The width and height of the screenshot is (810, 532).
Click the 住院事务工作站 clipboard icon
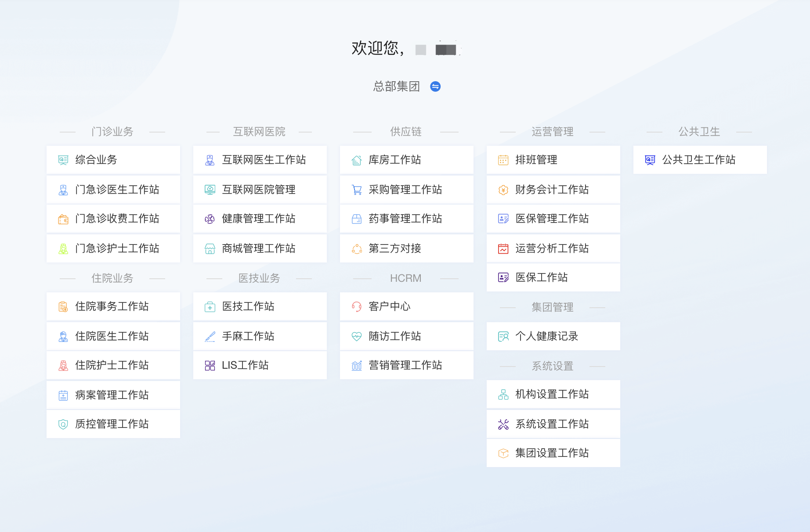point(63,307)
